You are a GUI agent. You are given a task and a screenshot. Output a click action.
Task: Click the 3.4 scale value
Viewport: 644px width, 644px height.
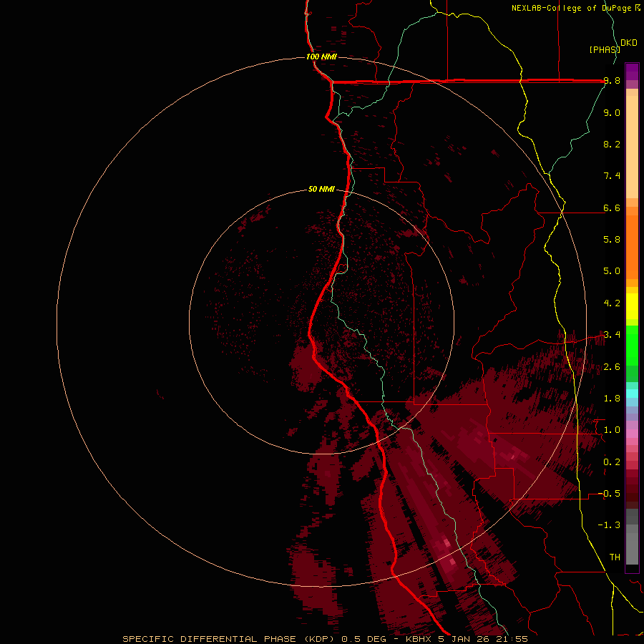[x=612, y=335]
